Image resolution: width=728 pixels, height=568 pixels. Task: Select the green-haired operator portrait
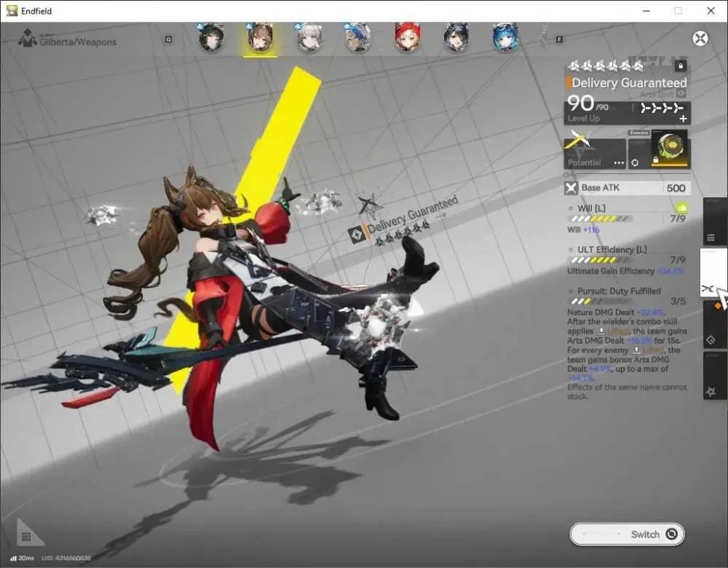211,37
